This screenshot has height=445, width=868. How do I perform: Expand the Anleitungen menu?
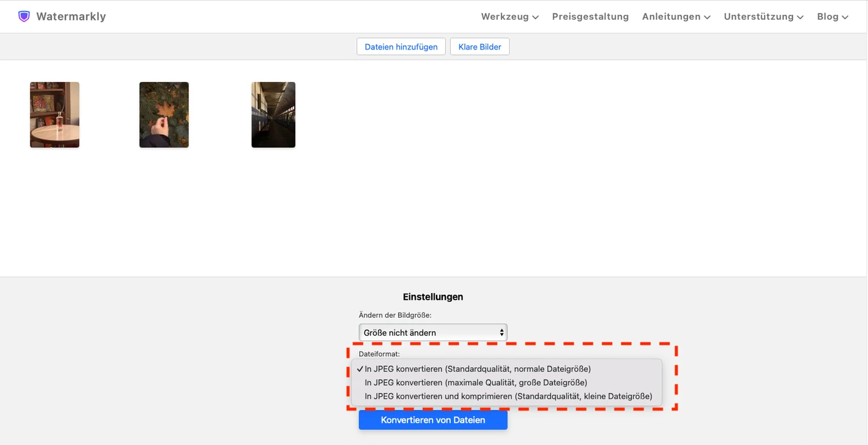676,17
